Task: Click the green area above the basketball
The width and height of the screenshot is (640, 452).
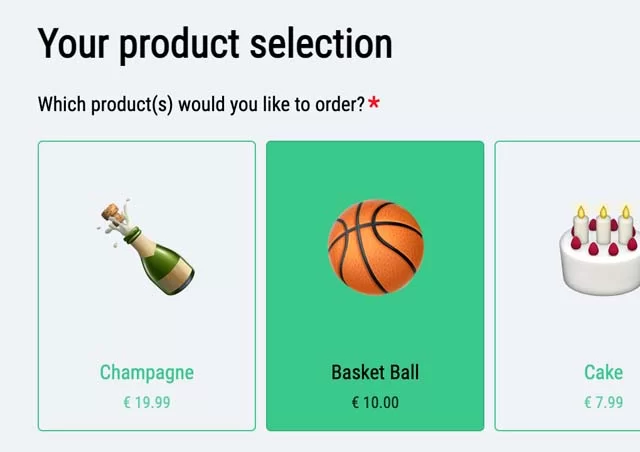Action: tap(375, 169)
